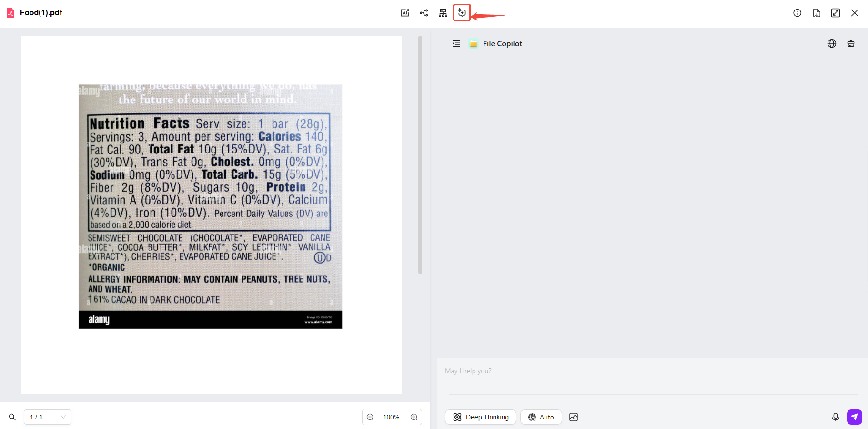Click the export file icon at top right
The width and height of the screenshot is (868, 429).
point(817,13)
